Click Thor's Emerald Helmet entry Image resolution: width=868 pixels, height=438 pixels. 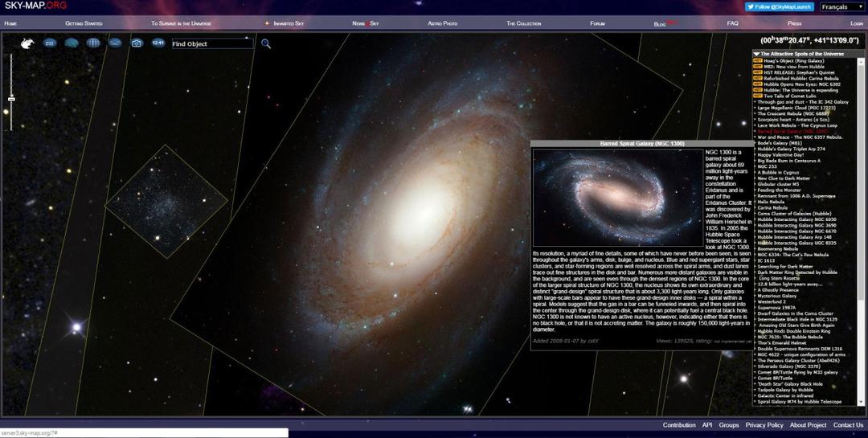(x=782, y=342)
